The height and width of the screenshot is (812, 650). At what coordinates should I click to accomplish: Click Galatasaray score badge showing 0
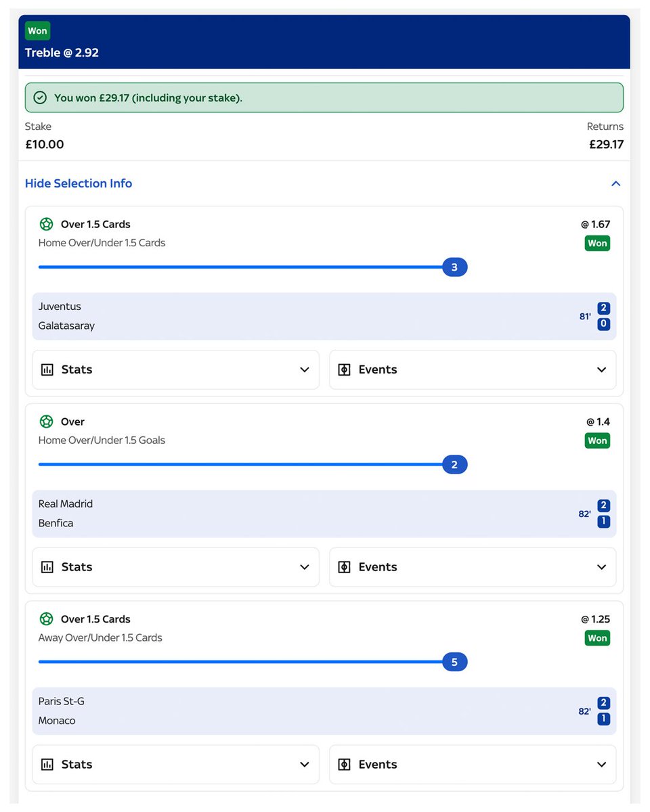pyautogui.click(x=604, y=324)
